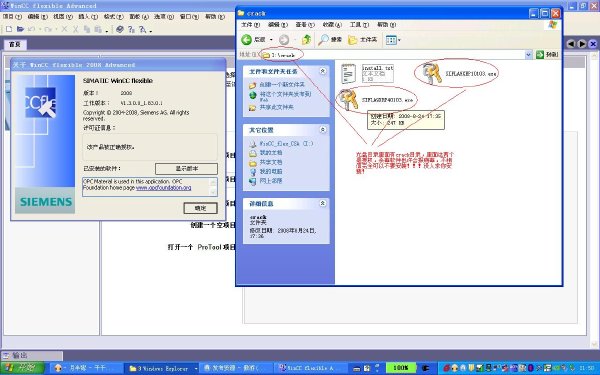This screenshot has height=375, width=600.
Task: Click the Show Version button in About dialog
Action: pos(186,168)
